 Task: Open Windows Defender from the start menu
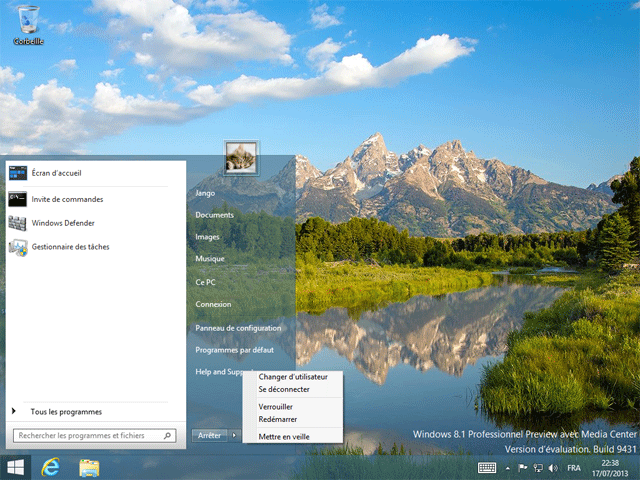(x=62, y=223)
